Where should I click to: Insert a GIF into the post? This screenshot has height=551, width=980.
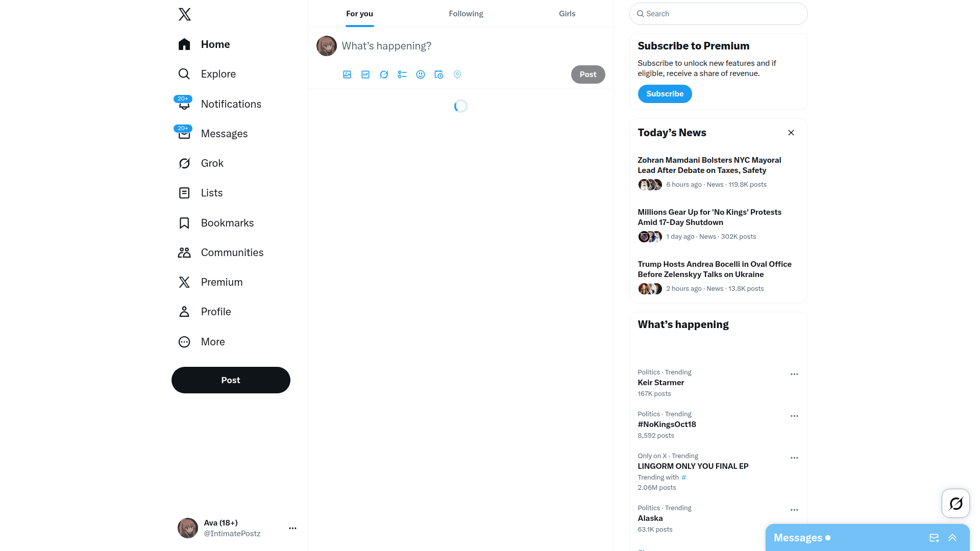coord(365,74)
